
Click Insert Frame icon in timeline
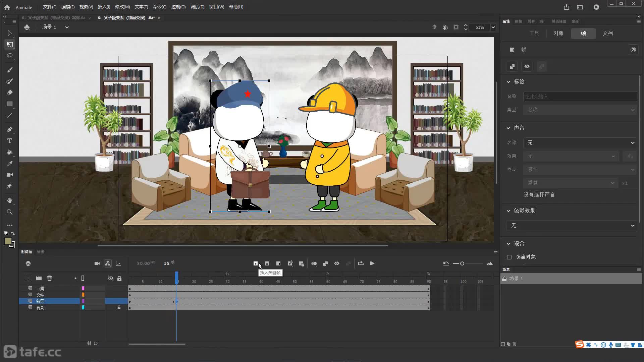(278, 263)
